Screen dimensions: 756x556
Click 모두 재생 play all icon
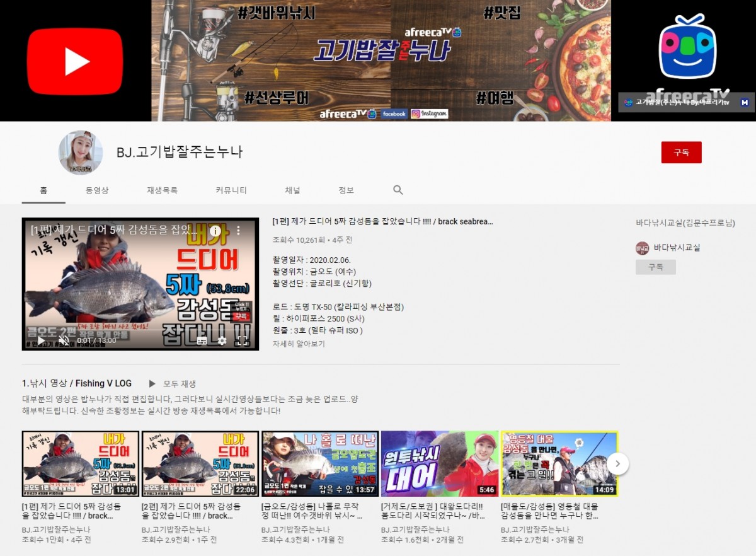pyautogui.click(x=152, y=383)
